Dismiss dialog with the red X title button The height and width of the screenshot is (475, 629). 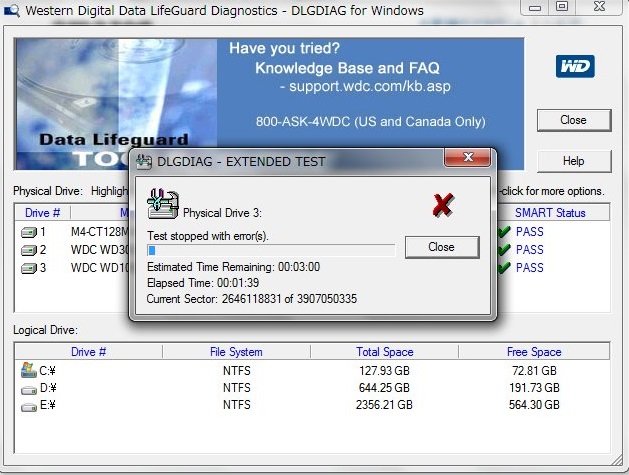(467, 157)
